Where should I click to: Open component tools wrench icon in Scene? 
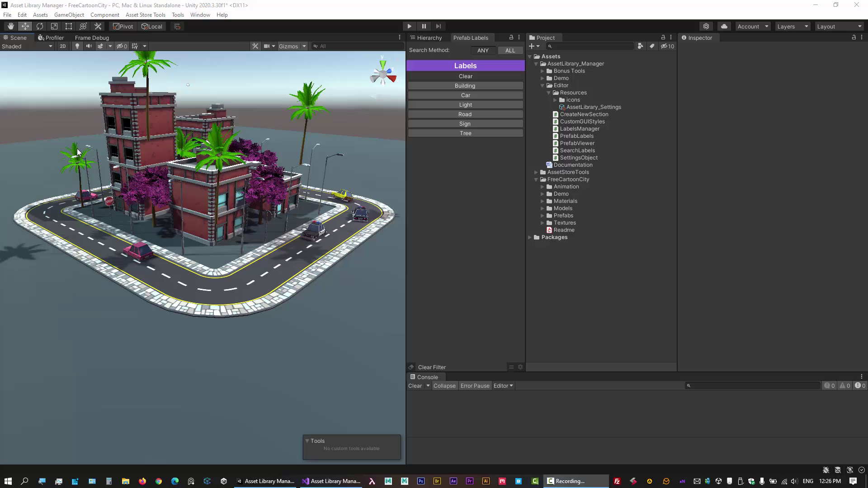(x=255, y=46)
